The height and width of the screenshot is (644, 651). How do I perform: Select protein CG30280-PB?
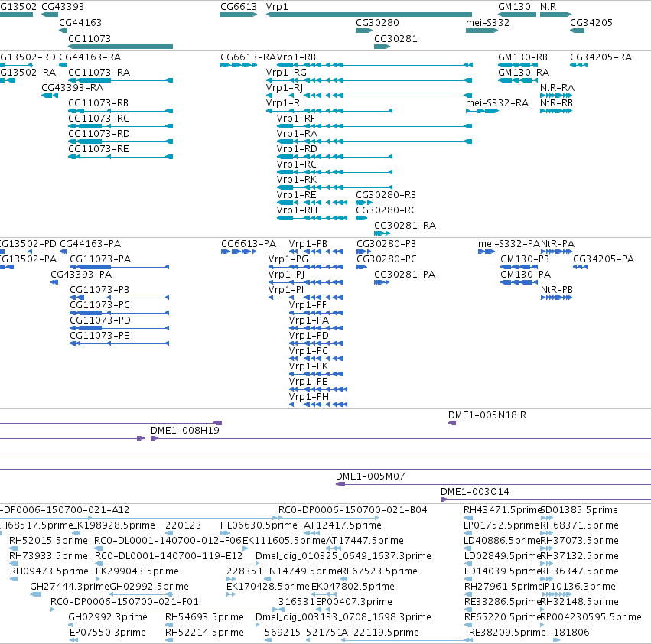386,244
